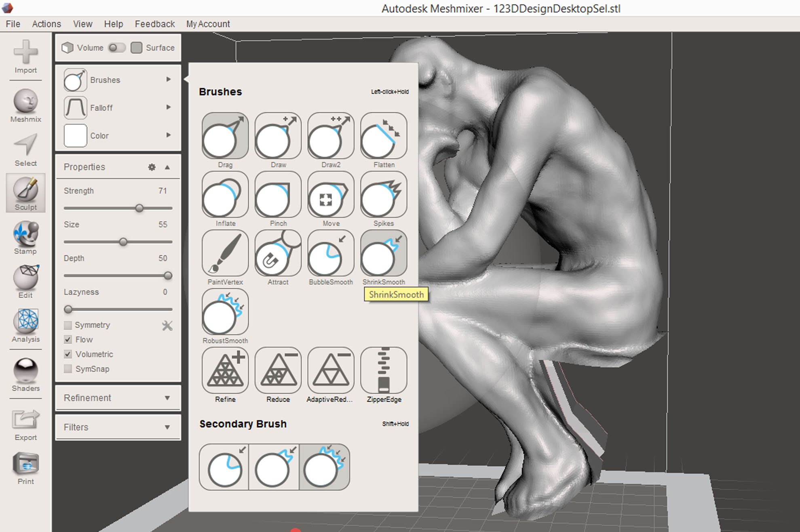This screenshot has width=800, height=532.
Task: Open the Import tool
Action: [x=25, y=57]
